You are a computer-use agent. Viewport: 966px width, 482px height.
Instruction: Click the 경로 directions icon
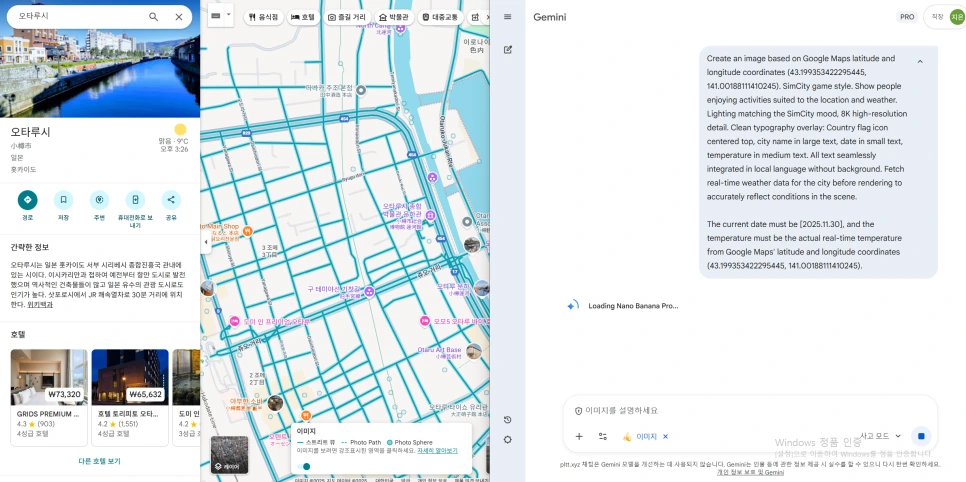[x=27, y=200]
